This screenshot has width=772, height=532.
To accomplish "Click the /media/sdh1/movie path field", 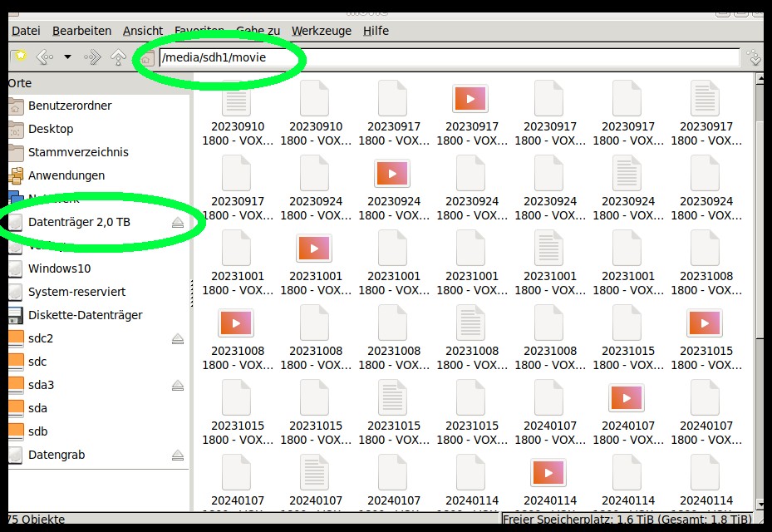I will click(449, 57).
